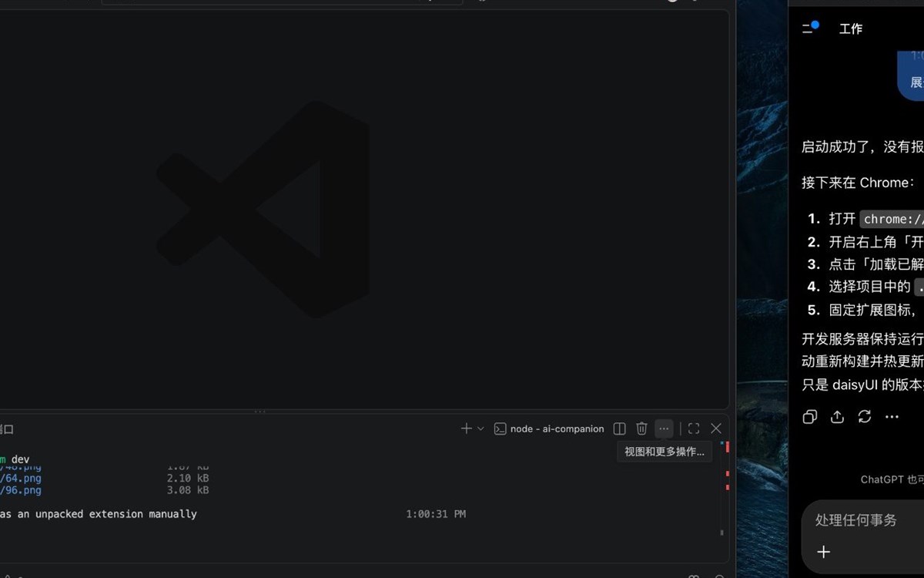Image resolution: width=924 pixels, height=578 pixels.
Task: Expand the new terminal profile dropdown chevron
Action: tap(480, 428)
